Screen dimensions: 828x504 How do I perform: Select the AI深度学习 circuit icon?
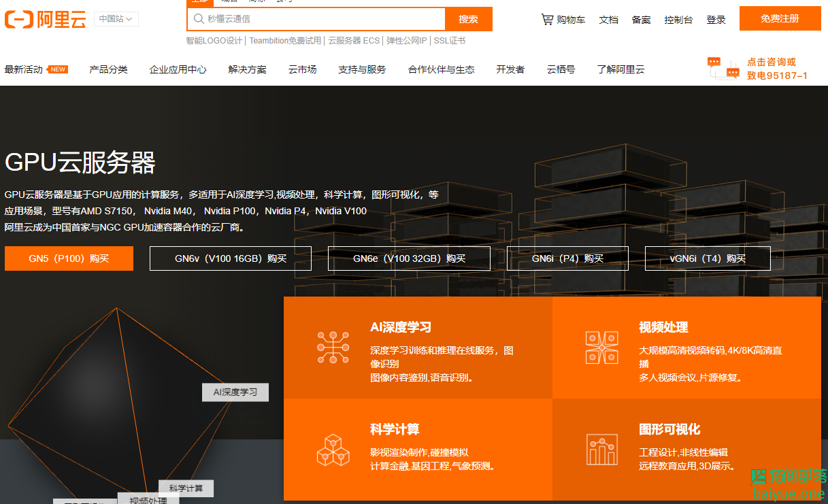[333, 346]
